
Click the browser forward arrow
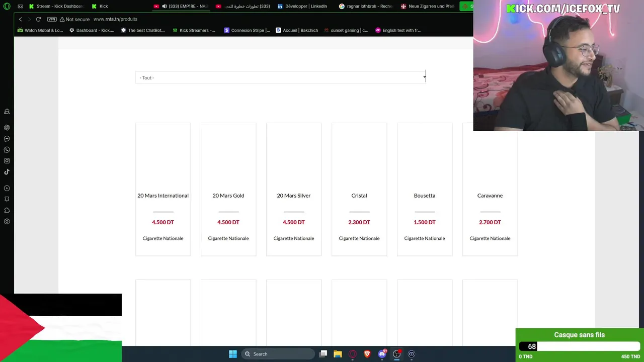click(29, 19)
